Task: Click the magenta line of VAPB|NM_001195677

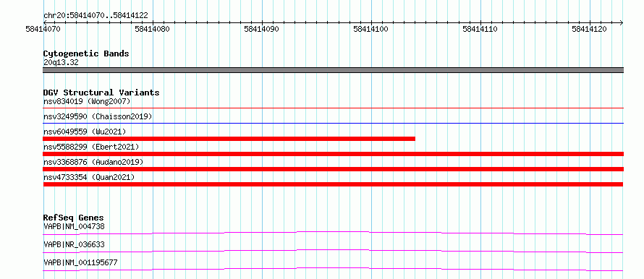Action: click(333, 269)
